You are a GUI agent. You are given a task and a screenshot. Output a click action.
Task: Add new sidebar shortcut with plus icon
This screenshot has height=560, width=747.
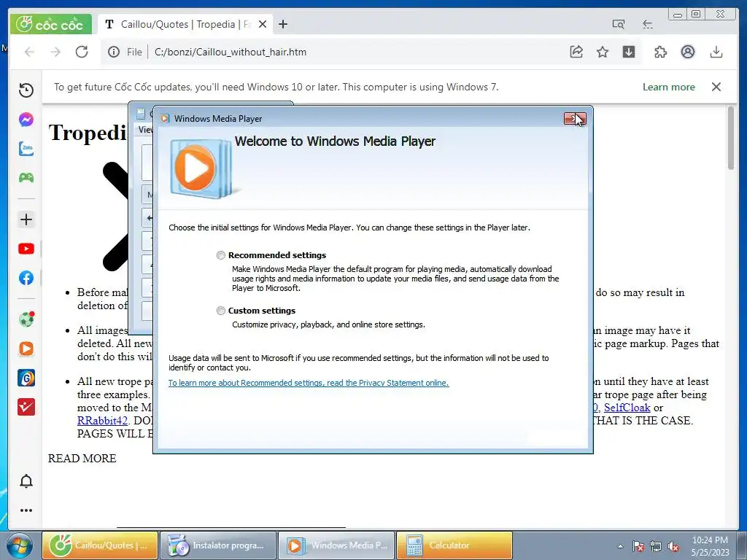[26, 219]
